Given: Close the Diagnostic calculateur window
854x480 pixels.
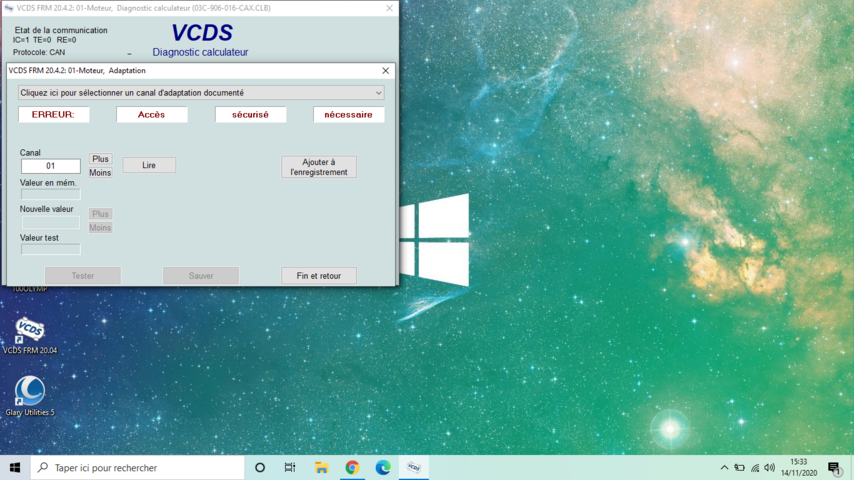Looking at the screenshot, I should [x=389, y=8].
